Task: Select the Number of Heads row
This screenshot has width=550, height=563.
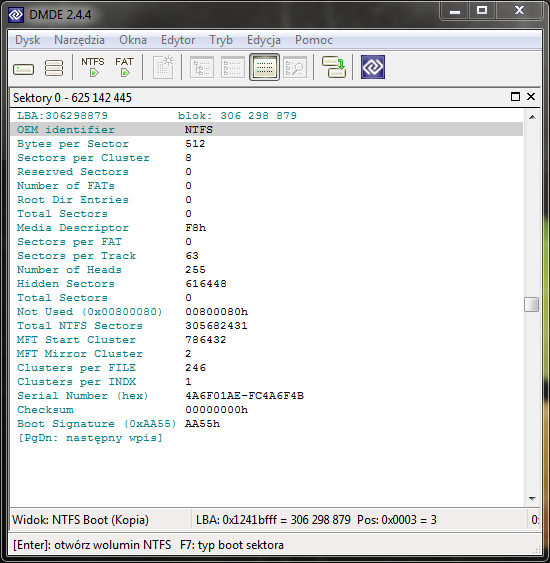Action: (266, 270)
